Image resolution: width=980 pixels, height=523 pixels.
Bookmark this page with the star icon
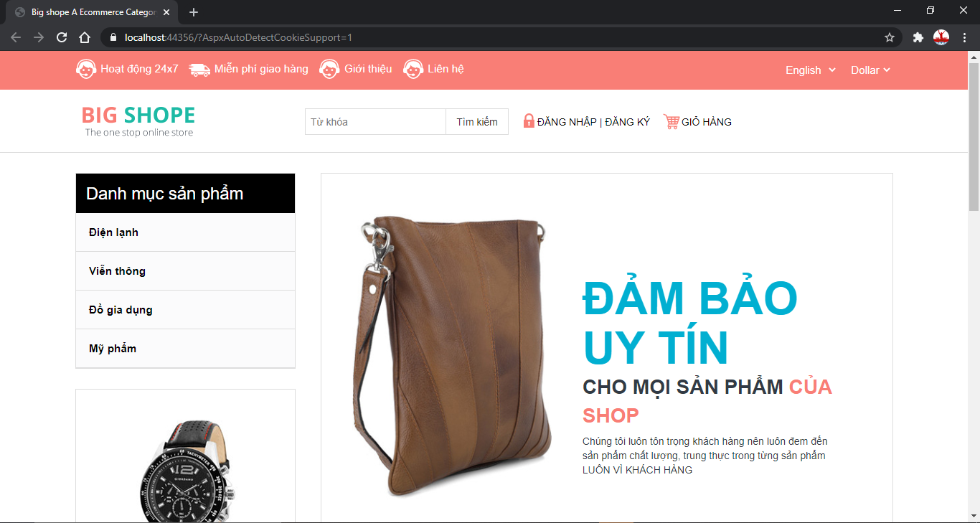click(x=890, y=37)
